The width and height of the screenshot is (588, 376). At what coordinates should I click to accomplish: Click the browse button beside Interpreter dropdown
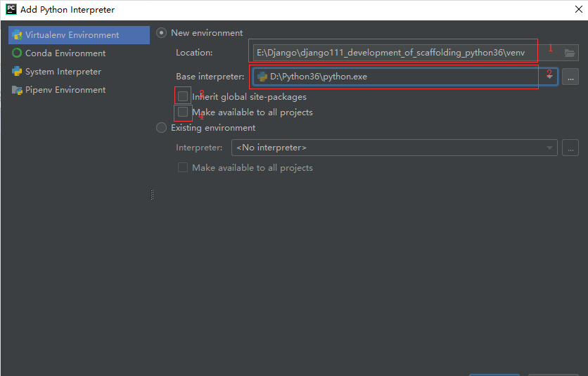click(x=570, y=148)
